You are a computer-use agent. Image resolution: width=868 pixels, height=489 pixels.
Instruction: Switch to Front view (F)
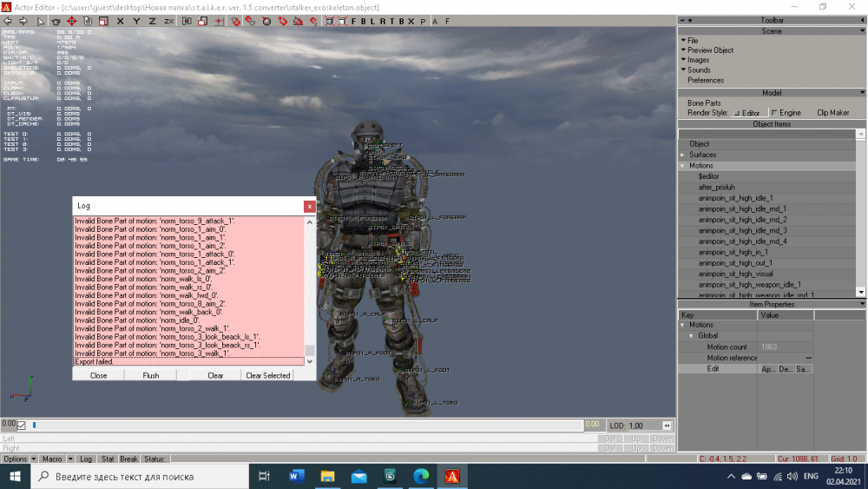354,21
